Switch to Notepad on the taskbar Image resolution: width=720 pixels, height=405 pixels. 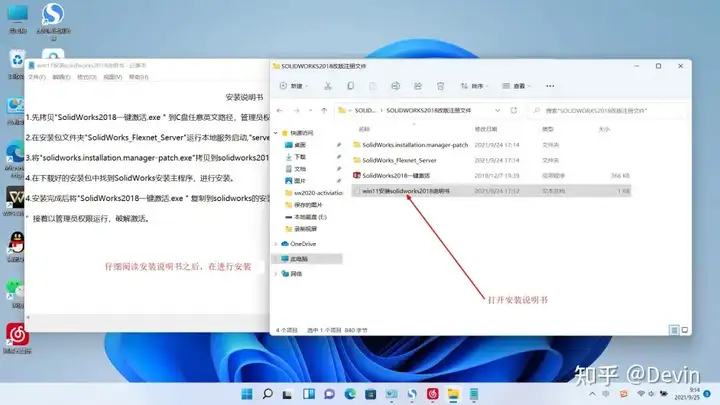[474, 394]
